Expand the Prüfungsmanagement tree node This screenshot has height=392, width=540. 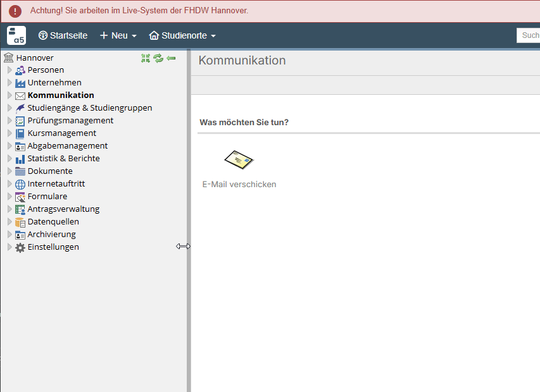coord(9,121)
